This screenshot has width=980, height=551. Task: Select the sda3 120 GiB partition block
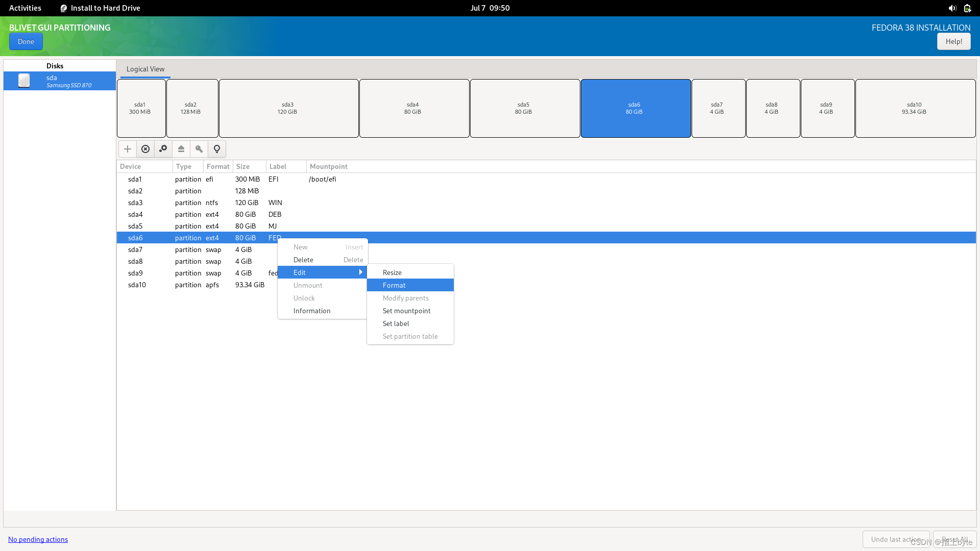(x=288, y=108)
